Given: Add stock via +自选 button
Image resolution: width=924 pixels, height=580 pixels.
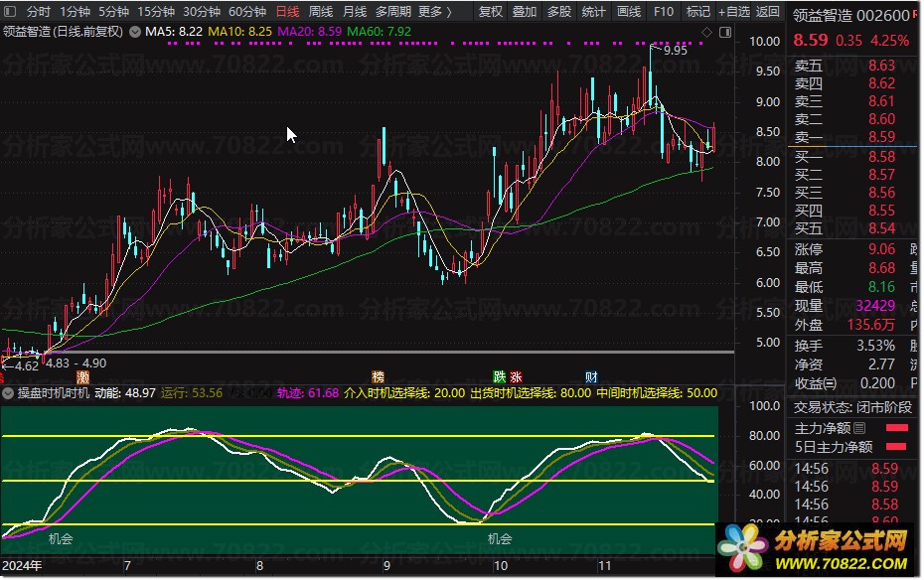Looking at the screenshot, I should 733,11.
